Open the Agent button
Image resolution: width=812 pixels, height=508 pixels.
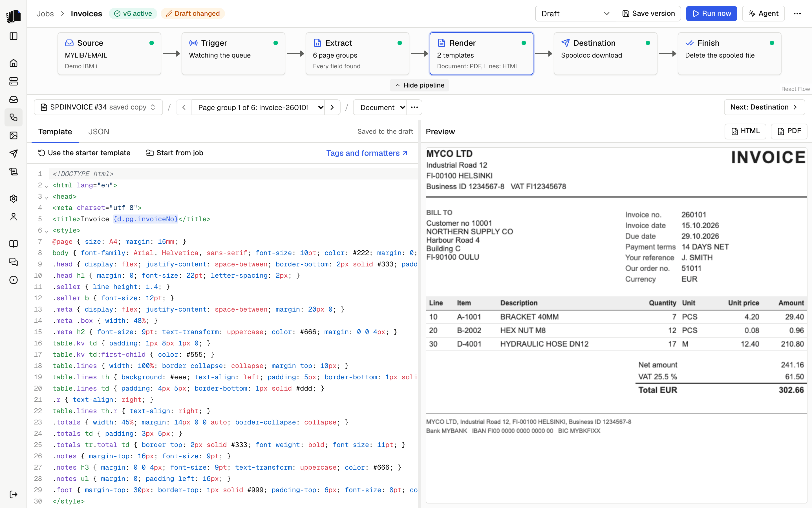pyautogui.click(x=763, y=14)
